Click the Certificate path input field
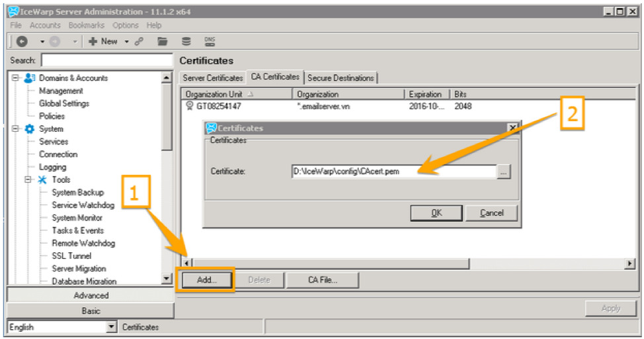 (394, 171)
